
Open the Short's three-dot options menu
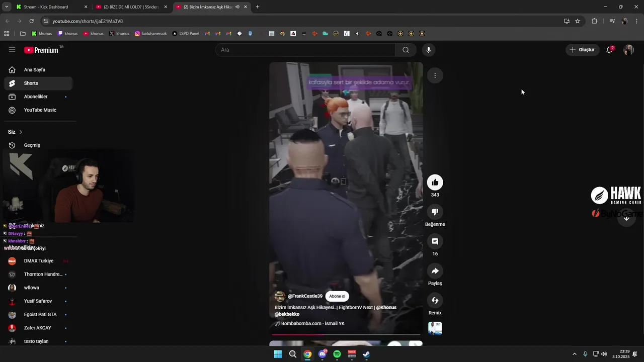pyautogui.click(x=435, y=75)
